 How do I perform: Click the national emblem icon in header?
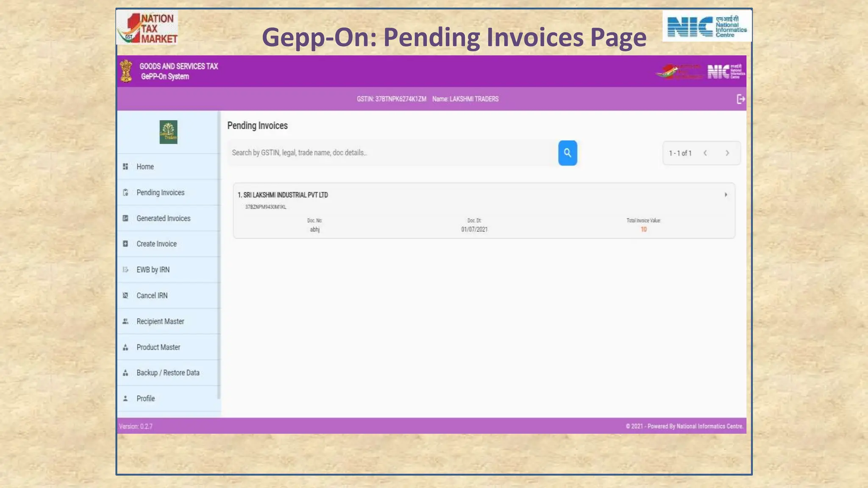(126, 71)
